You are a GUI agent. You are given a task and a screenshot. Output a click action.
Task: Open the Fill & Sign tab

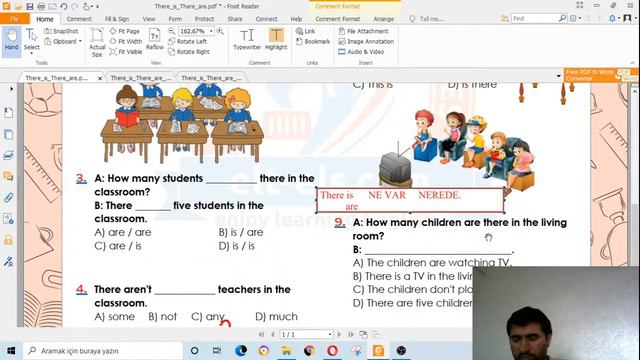click(117, 19)
